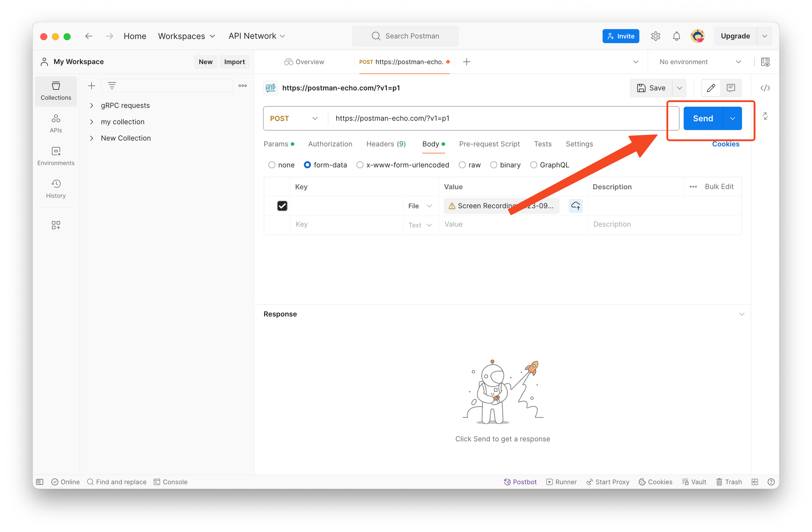Open the Text type dropdown in the empty row
The height and width of the screenshot is (532, 812).
click(x=420, y=225)
